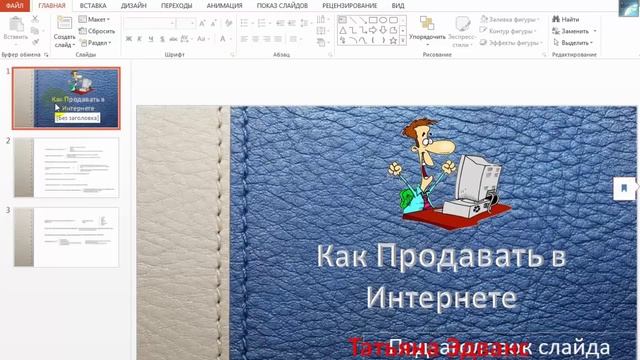Switch to the ПОКАЗ СЛАЙДОВ tab
Image resolution: width=640 pixels, height=360 pixels.
[x=282, y=6]
